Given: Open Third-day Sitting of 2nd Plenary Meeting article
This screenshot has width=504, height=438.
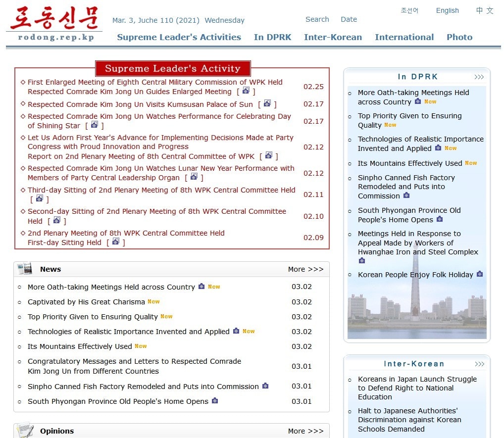Looking at the screenshot, I should pyautogui.click(x=161, y=190).
